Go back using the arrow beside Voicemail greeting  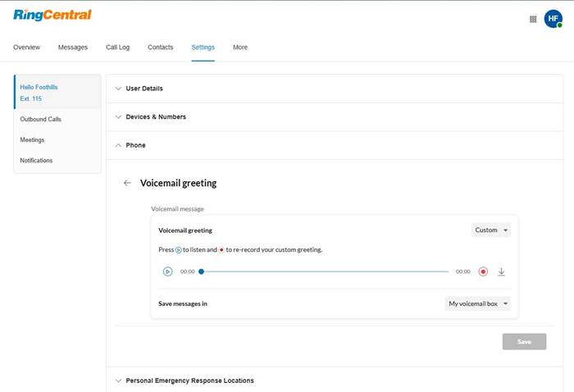click(127, 183)
